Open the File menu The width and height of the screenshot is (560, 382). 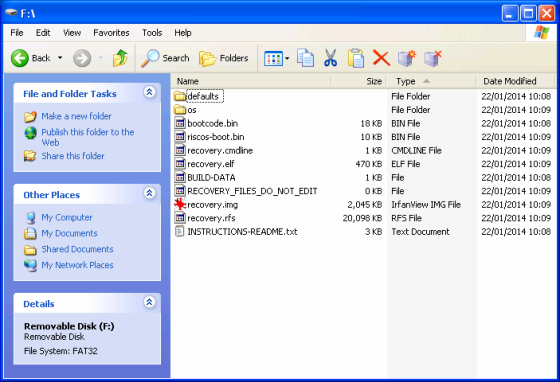(17, 33)
